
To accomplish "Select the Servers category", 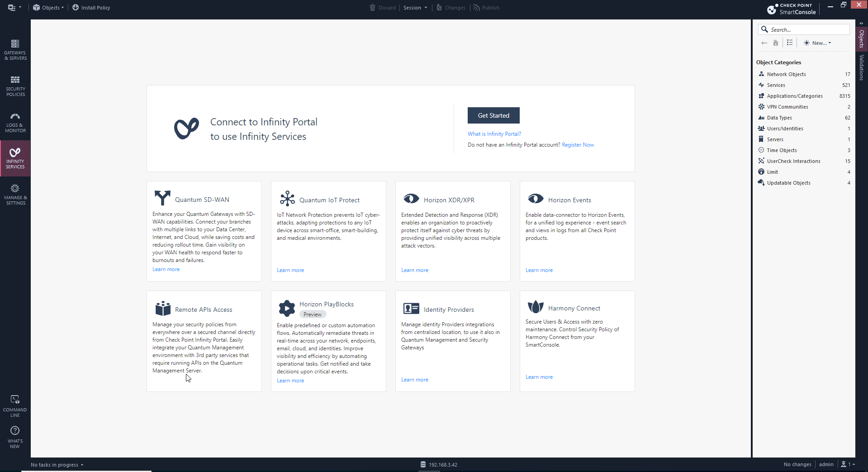I will coord(804,139).
